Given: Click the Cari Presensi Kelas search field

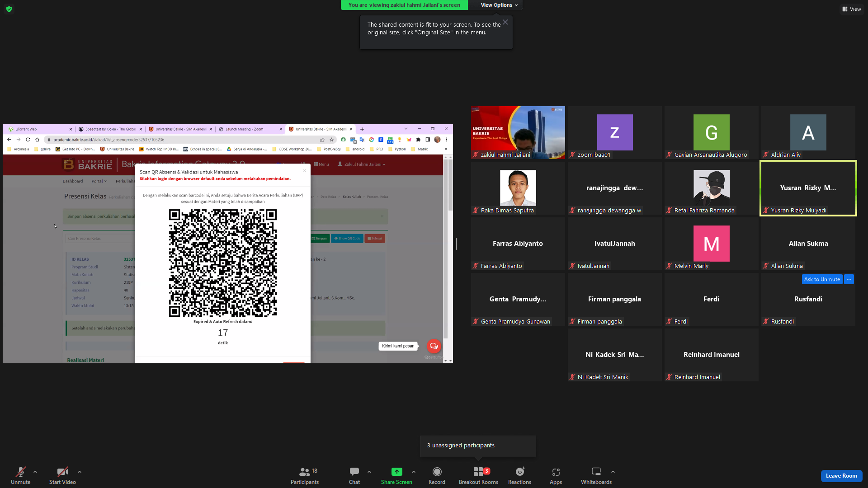Looking at the screenshot, I should (x=99, y=239).
